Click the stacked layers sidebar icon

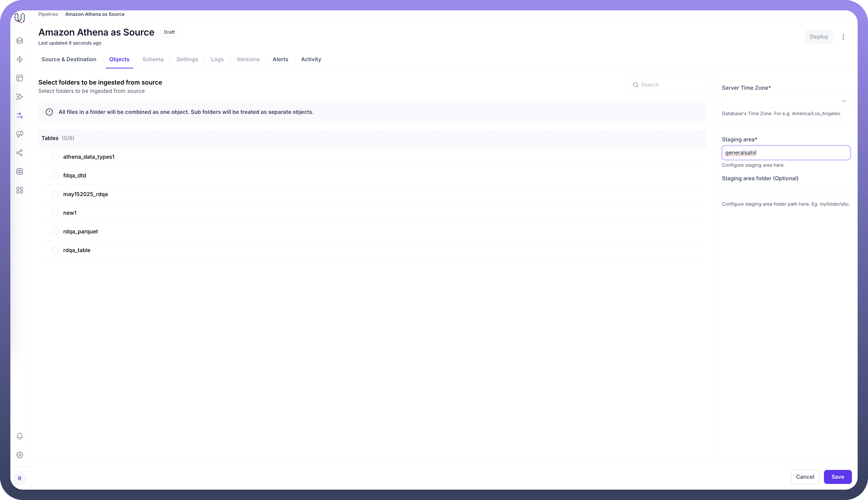19,41
